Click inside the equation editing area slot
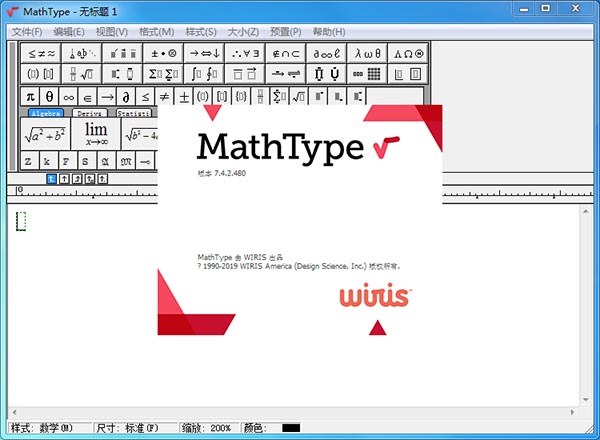This screenshot has height=440, width=600. [x=22, y=222]
